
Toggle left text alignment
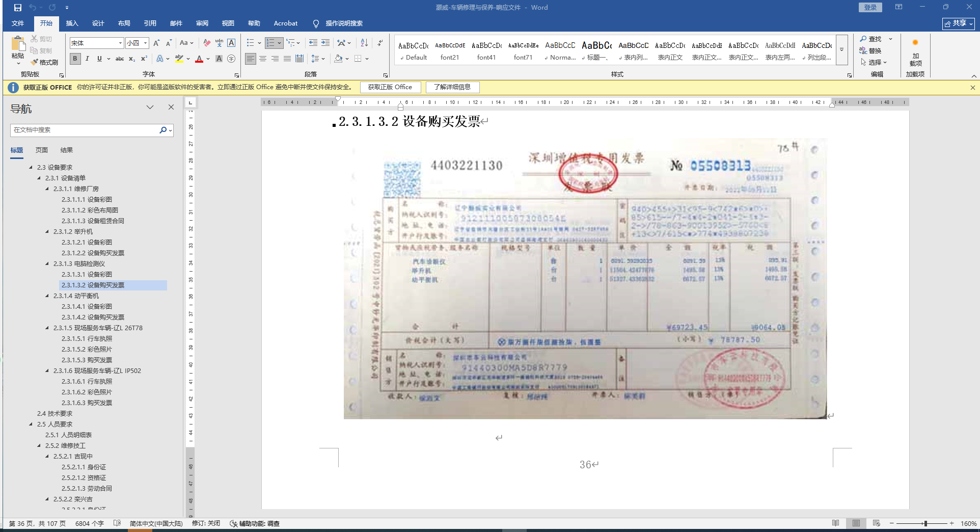coord(251,59)
